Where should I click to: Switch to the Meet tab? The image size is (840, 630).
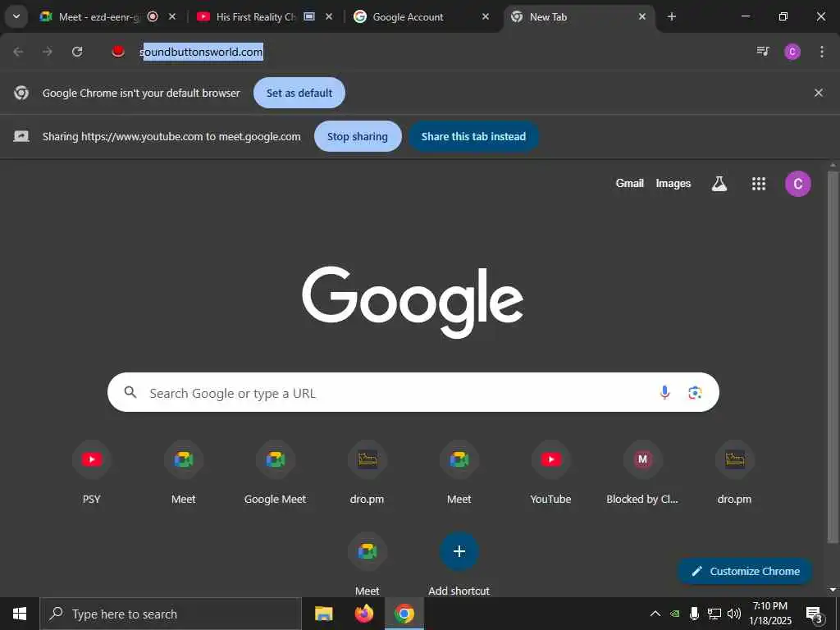click(x=99, y=16)
